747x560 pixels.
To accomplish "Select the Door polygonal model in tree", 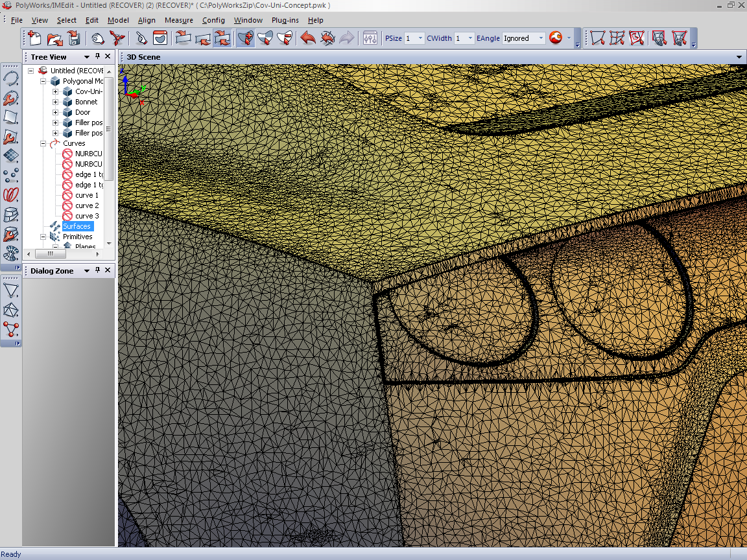I will tap(82, 112).
